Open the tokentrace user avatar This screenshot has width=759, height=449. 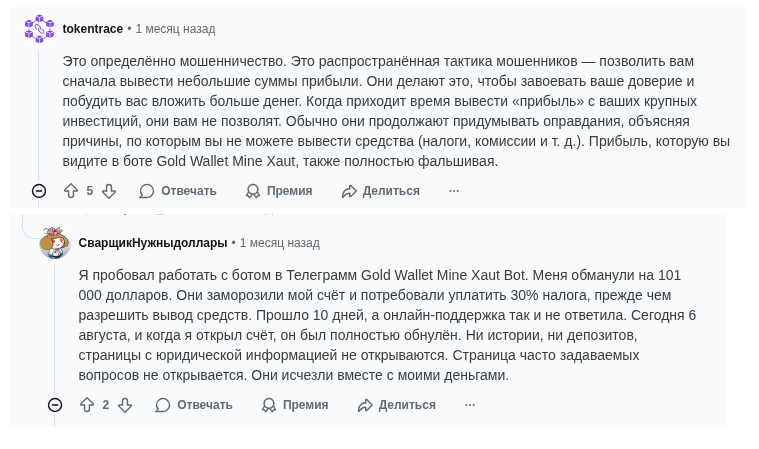click(x=39, y=29)
